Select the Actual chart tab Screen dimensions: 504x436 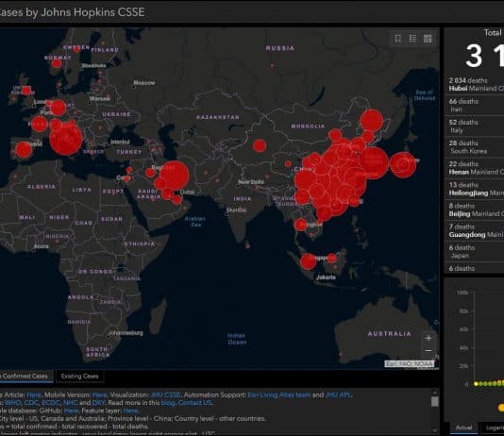pos(463,428)
